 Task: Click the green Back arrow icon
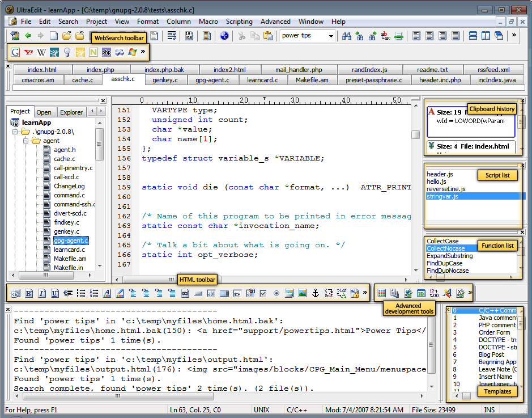(28, 35)
